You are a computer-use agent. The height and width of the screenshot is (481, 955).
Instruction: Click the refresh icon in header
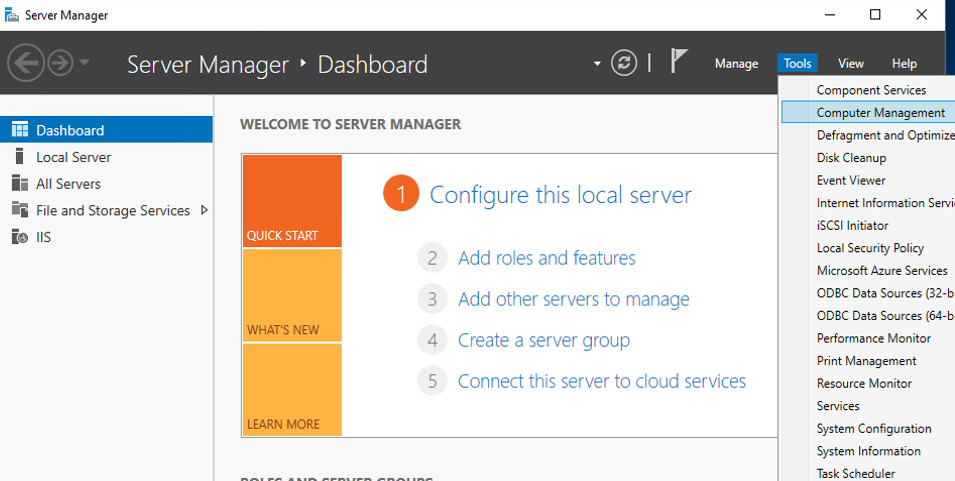pyautogui.click(x=624, y=63)
